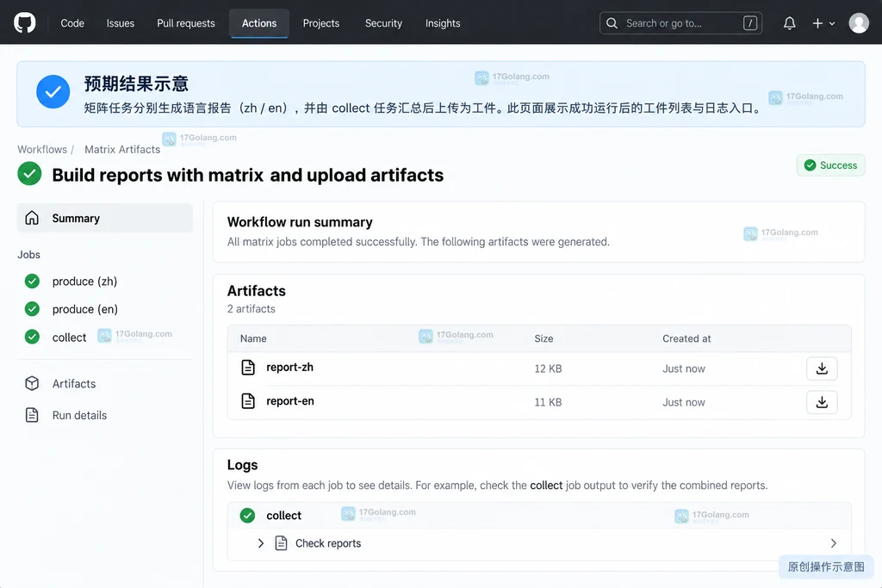This screenshot has height=588, width=882.
Task: Open the produce (zh) job
Action: pyautogui.click(x=84, y=281)
